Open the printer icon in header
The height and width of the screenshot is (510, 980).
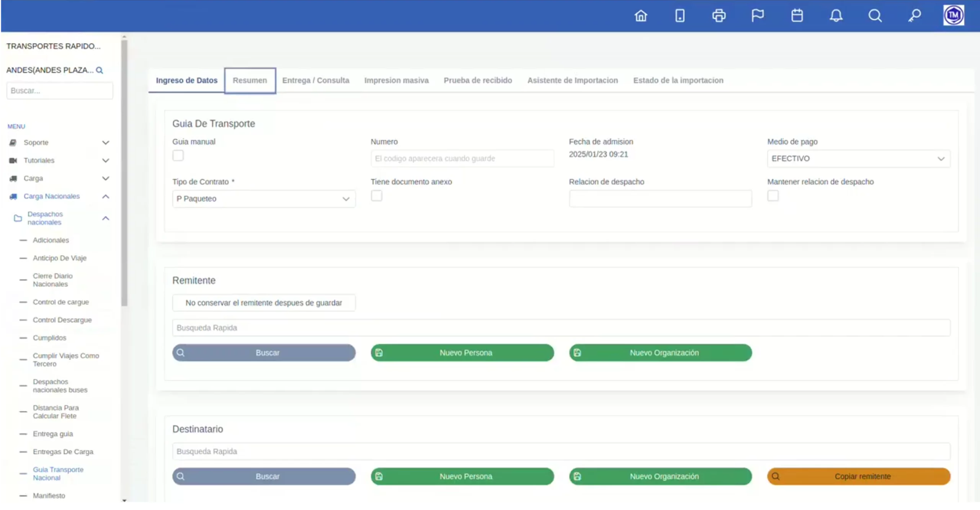click(x=719, y=16)
